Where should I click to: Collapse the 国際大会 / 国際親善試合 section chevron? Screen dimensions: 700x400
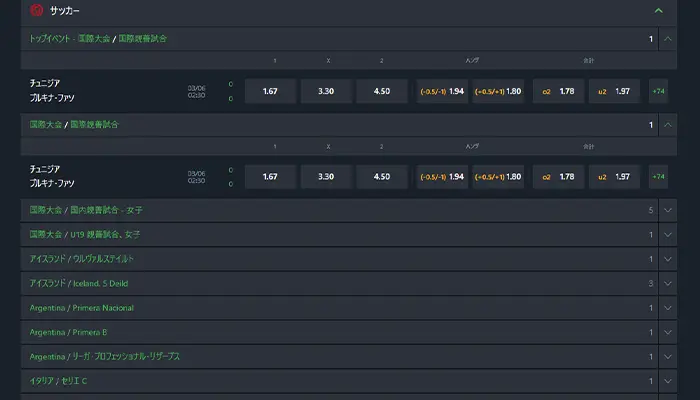pyautogui.click(x=667, y=125)
